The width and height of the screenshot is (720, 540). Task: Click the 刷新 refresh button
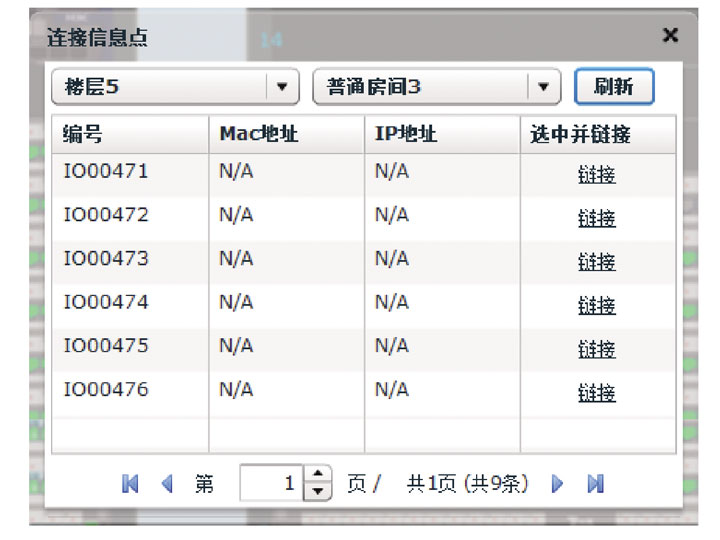pyautogui.click(x=613, y=87)
